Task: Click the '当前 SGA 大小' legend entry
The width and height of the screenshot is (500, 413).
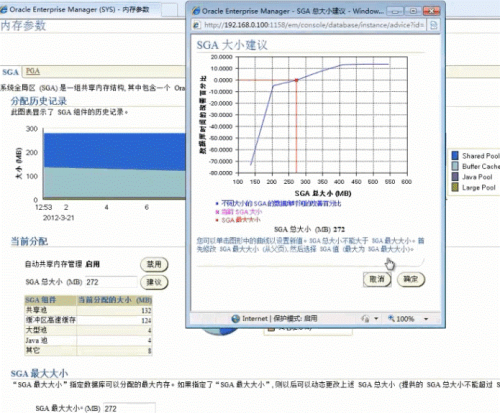Action: pos(239,212)
